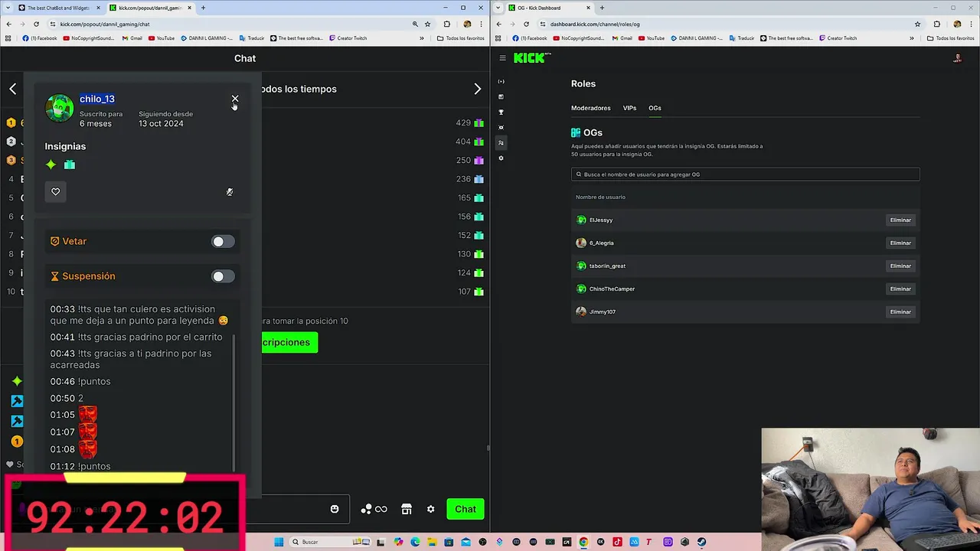This screenshot has height=551, width=980.
Task: Open extensions menu in left browser
Action: 447,24
